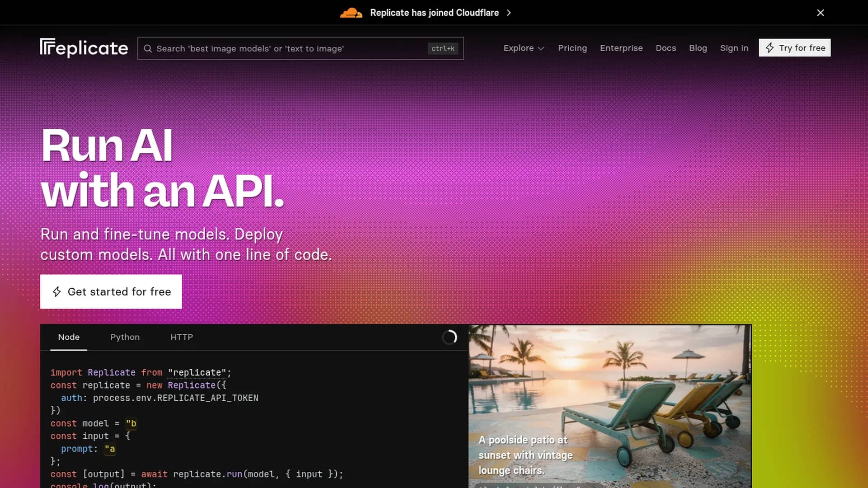Click lightning icon on Get started button

click(57, 292)
